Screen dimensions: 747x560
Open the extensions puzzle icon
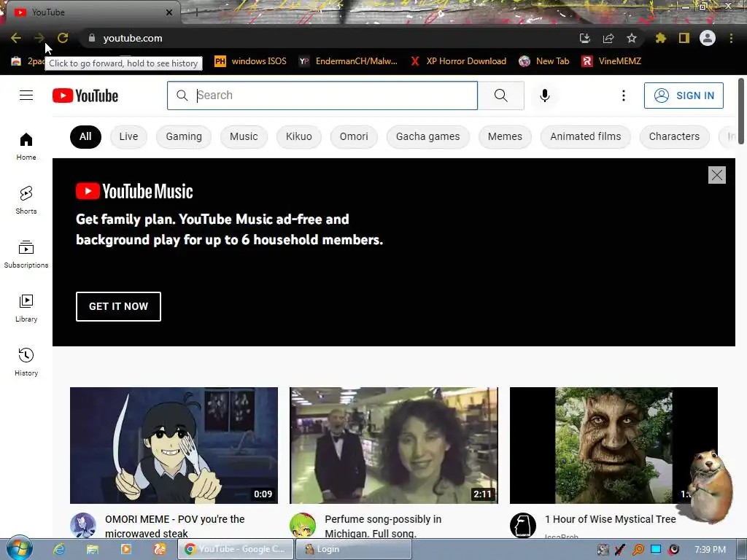[660, 38]
